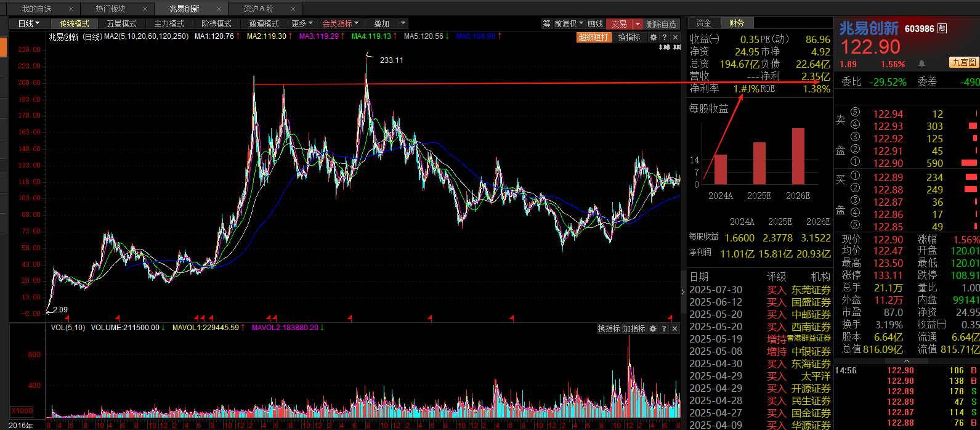Close the 深沪A股 tab

[x=293, y=9]
